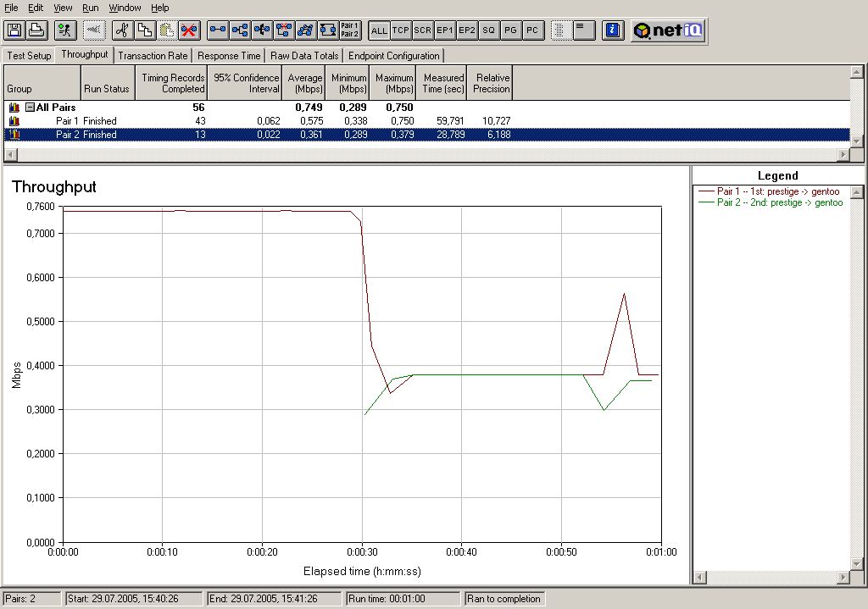Select the highlighted Pair 2 row
868x609 pixels.
(x=427, y=135)
